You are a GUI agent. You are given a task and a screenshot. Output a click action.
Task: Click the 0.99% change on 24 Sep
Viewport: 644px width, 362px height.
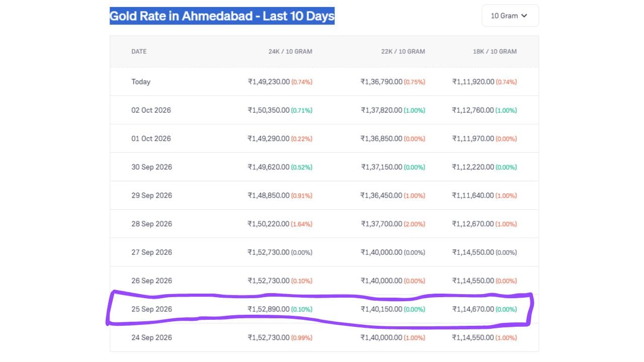pos(302,338)
